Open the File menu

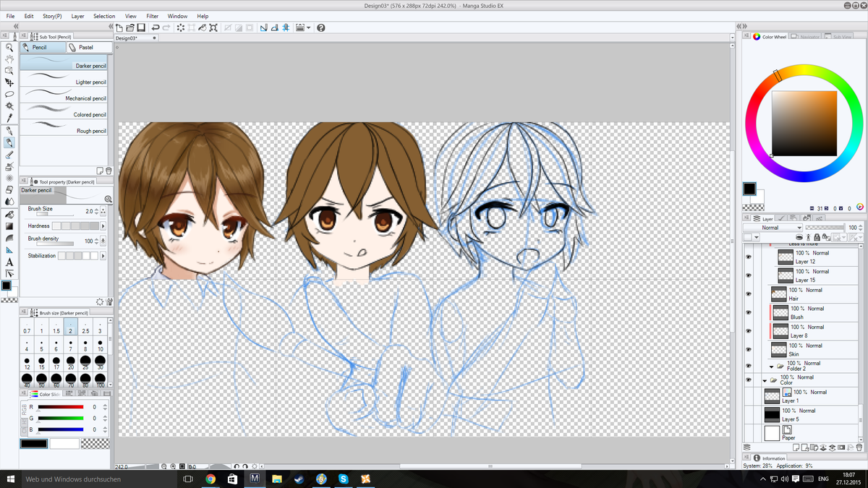[10, 16]
